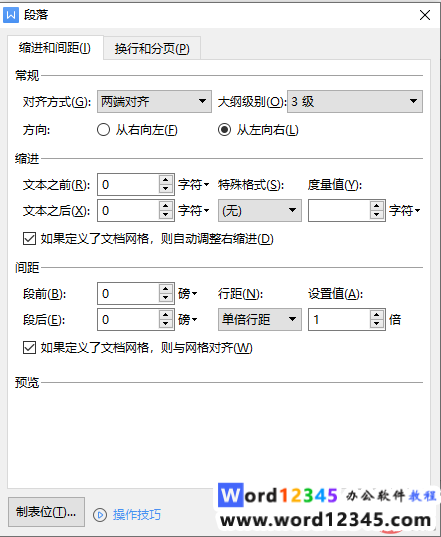Toggle 自动调整右缩进 checkbox
The height and width of the screenshot is (537, 441).
[29, 239]
